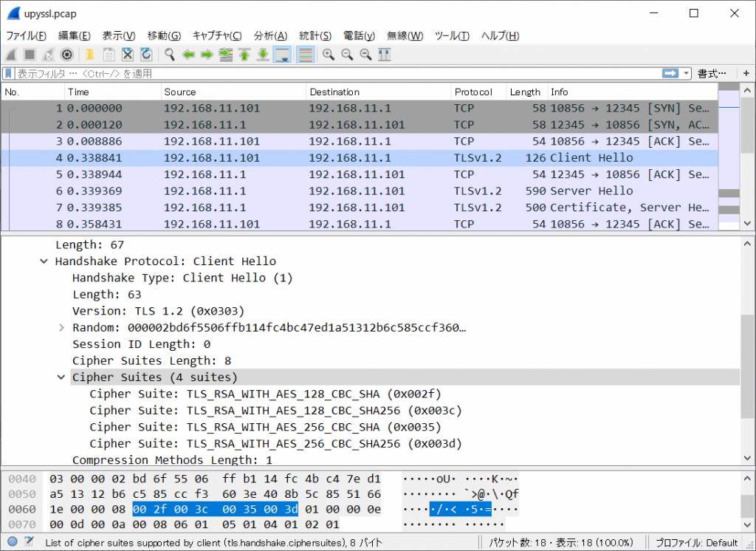
Task: Click the filter toolbar plus button
Action: pos(746,72)
